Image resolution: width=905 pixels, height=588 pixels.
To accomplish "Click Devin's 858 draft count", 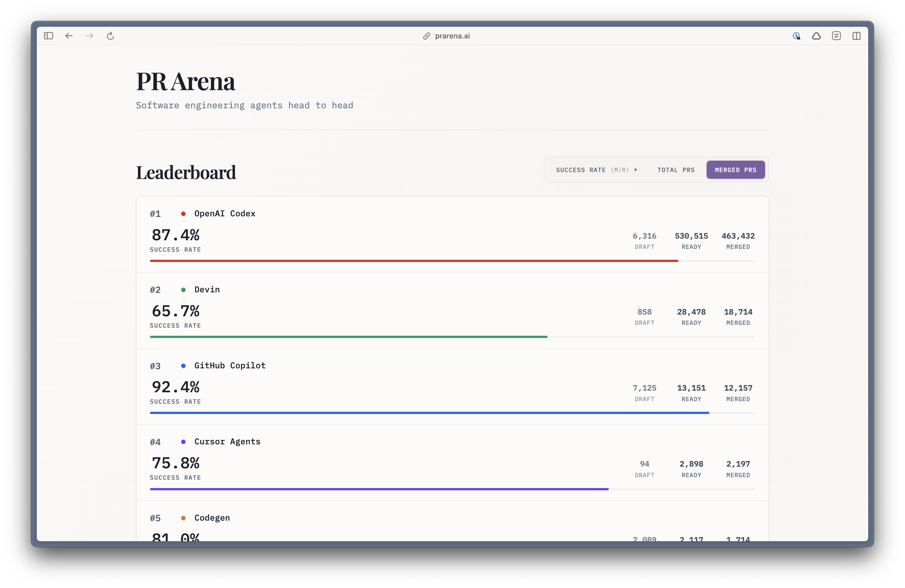I will point(644,312).
